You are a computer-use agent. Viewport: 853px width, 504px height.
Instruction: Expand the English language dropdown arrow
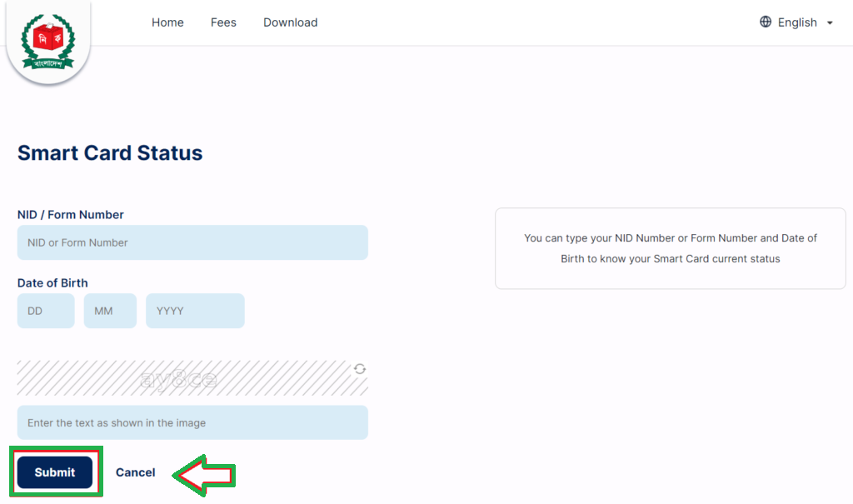[x=830, y=22]
